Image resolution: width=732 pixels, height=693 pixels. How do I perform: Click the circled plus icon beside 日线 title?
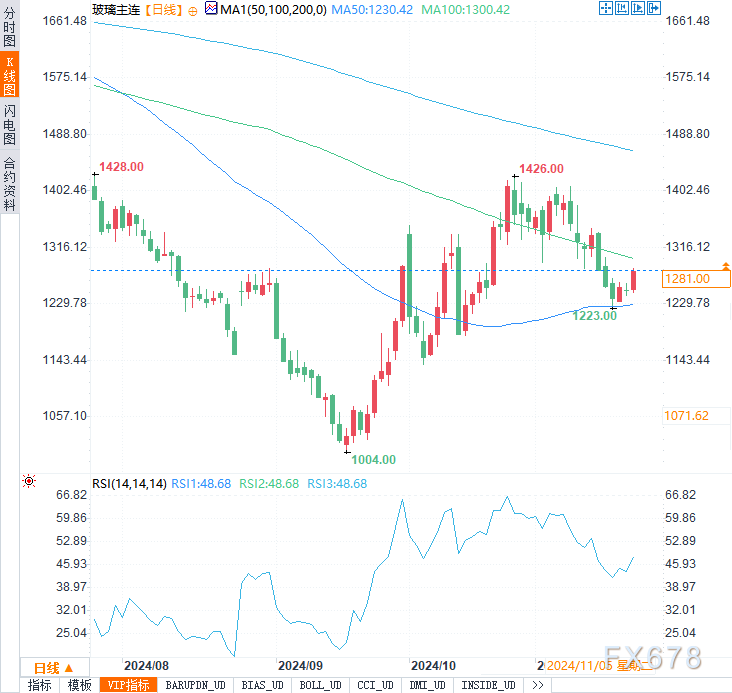(x=193, y=9)
